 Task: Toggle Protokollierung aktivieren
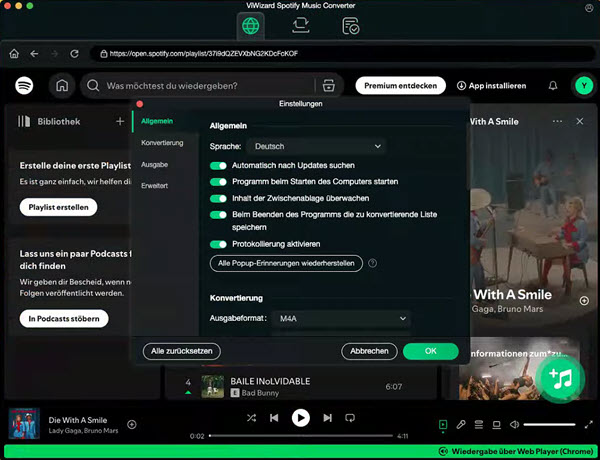click(218, 244)
